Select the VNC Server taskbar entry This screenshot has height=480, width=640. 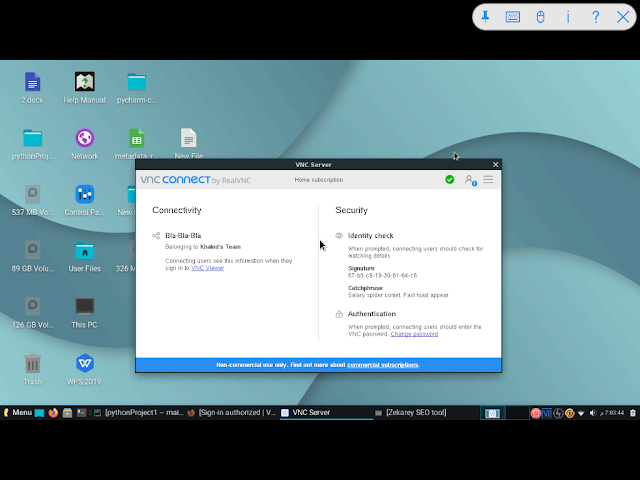click(326, 413)
